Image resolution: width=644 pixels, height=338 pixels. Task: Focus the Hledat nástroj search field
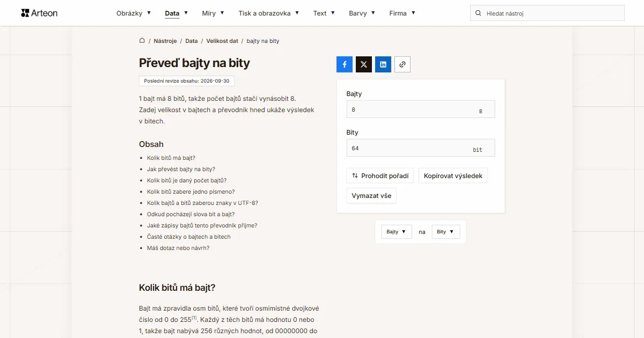coord(547,13)
